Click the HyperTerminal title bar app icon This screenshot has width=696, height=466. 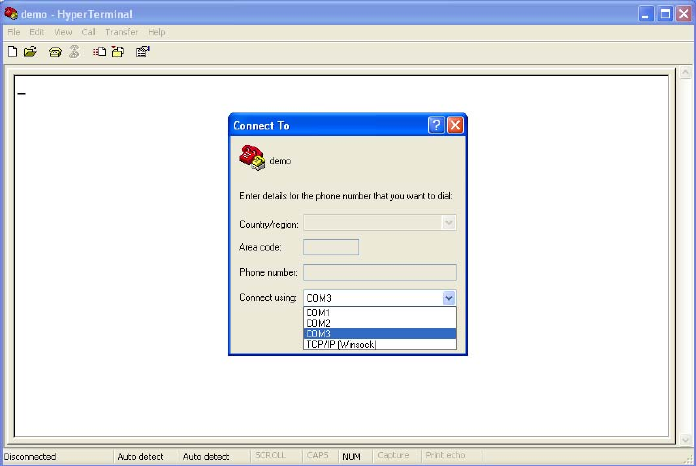pos(11,14)
